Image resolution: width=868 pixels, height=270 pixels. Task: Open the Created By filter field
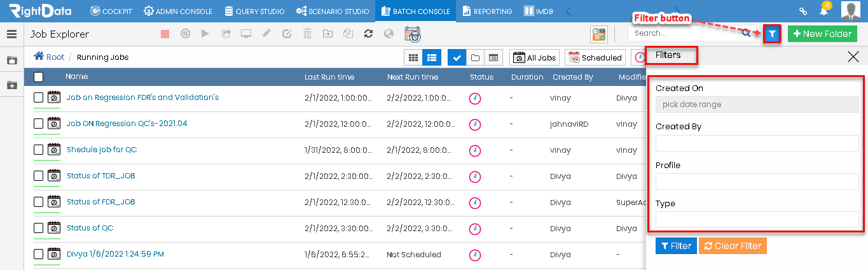(757, 143)
